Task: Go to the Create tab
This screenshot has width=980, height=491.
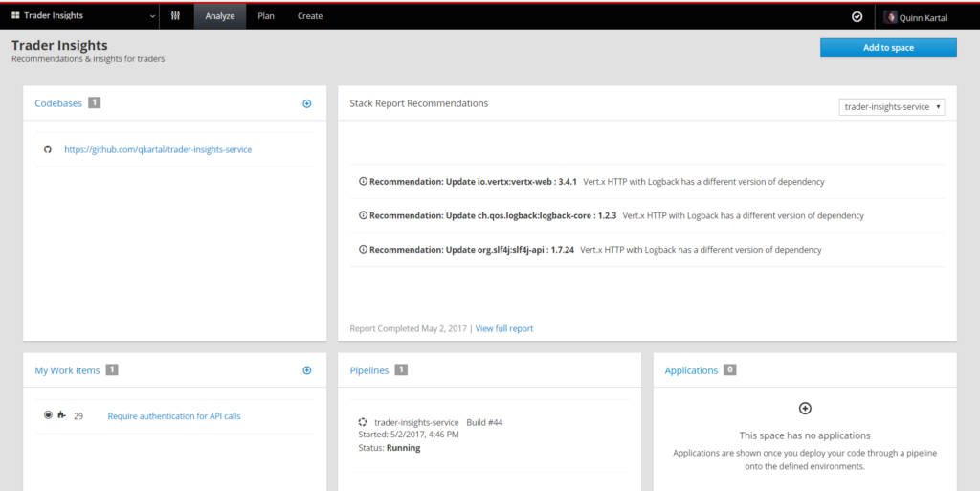Action: (310, 16)
